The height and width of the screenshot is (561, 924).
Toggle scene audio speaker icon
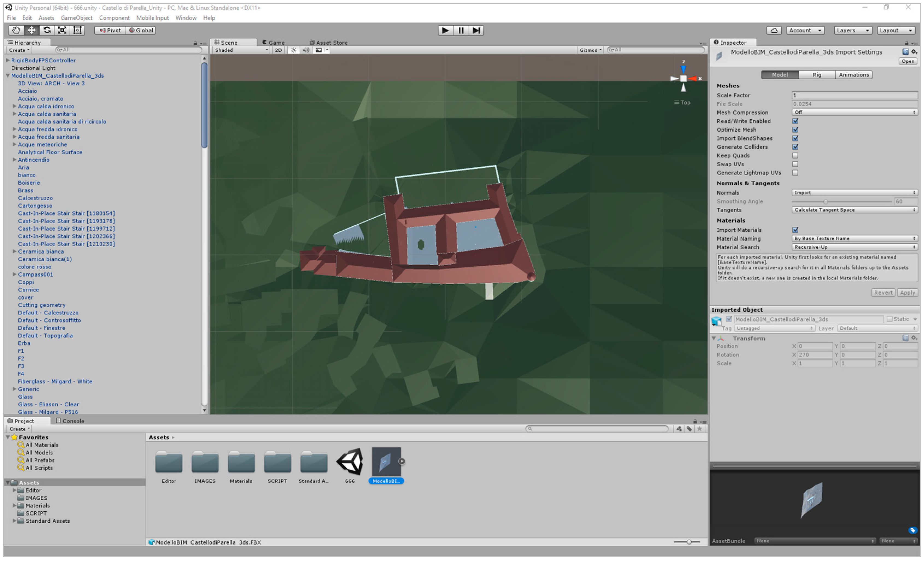point(306,50)
